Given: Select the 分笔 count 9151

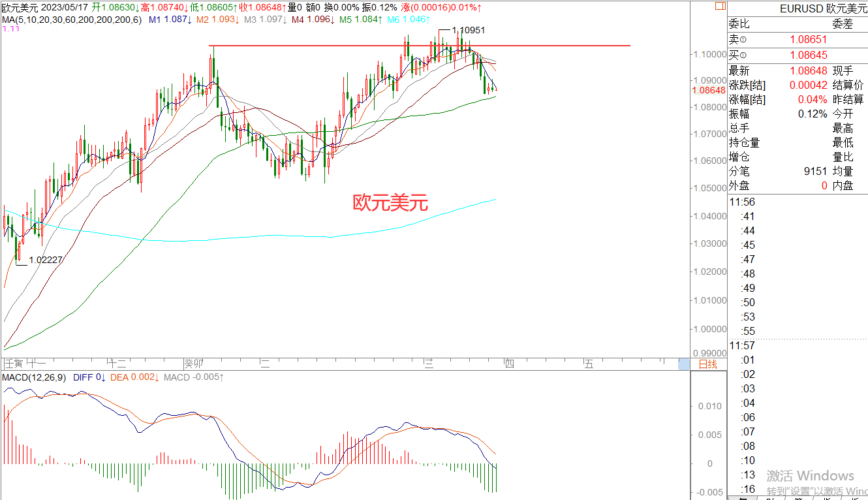Looking at the screenshot, I should (x=816, y=171).
